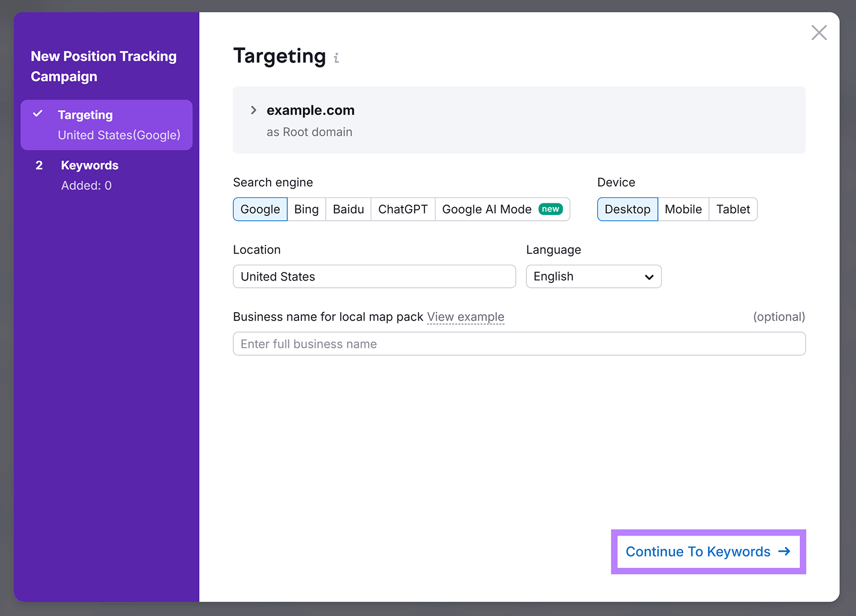Expand the example.com domain details
Viewport: 856px width, 616px height.
[253, 110]
